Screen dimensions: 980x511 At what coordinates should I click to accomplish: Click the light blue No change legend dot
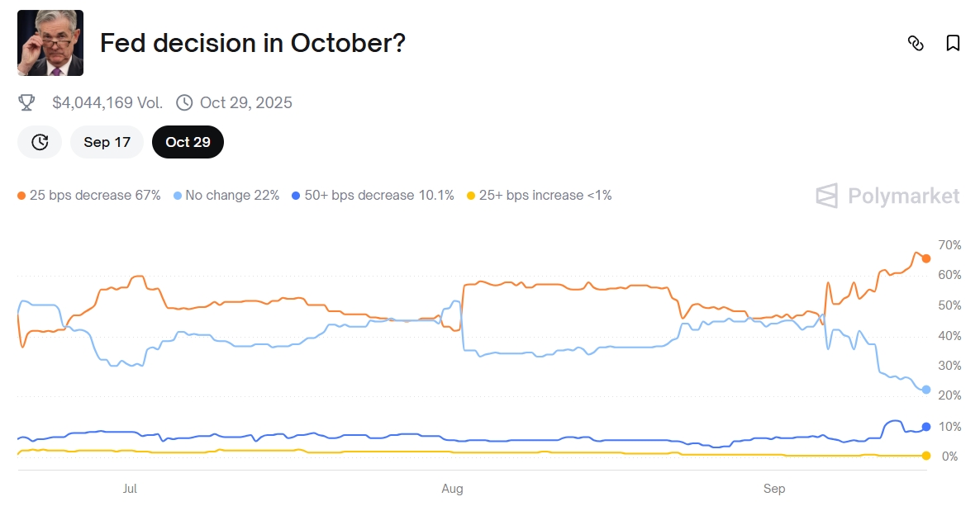178,196
